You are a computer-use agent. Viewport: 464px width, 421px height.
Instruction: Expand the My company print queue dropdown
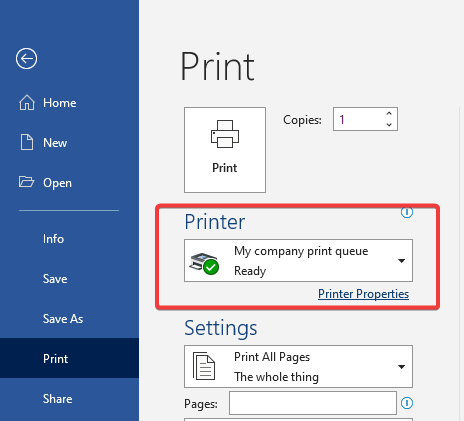pyautogui.click(x=402, y=261)
